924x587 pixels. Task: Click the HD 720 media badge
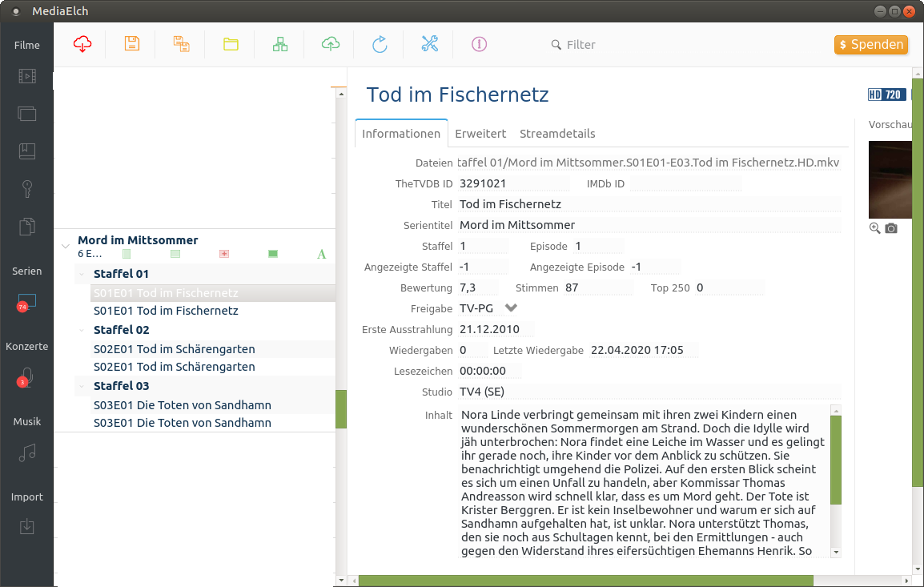pos(886,94)
